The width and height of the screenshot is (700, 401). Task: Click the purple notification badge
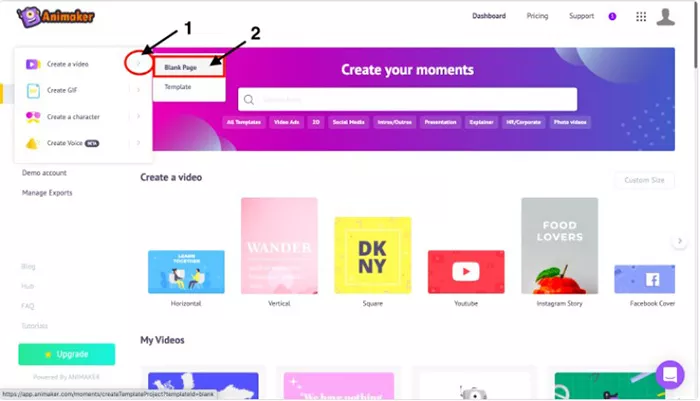(612, 17)
